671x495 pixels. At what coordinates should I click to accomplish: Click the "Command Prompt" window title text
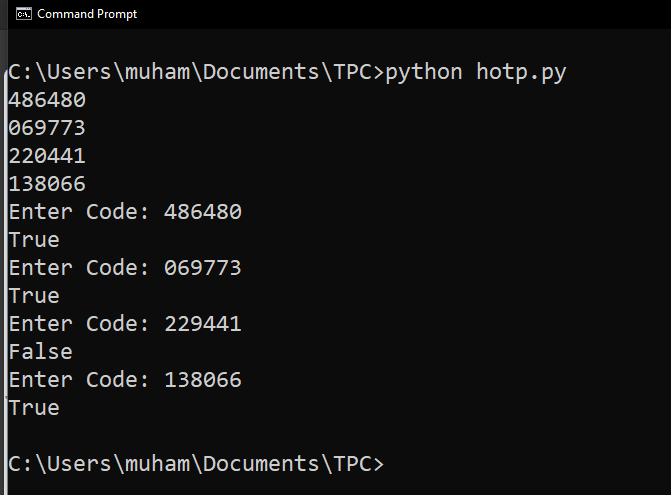87,14
